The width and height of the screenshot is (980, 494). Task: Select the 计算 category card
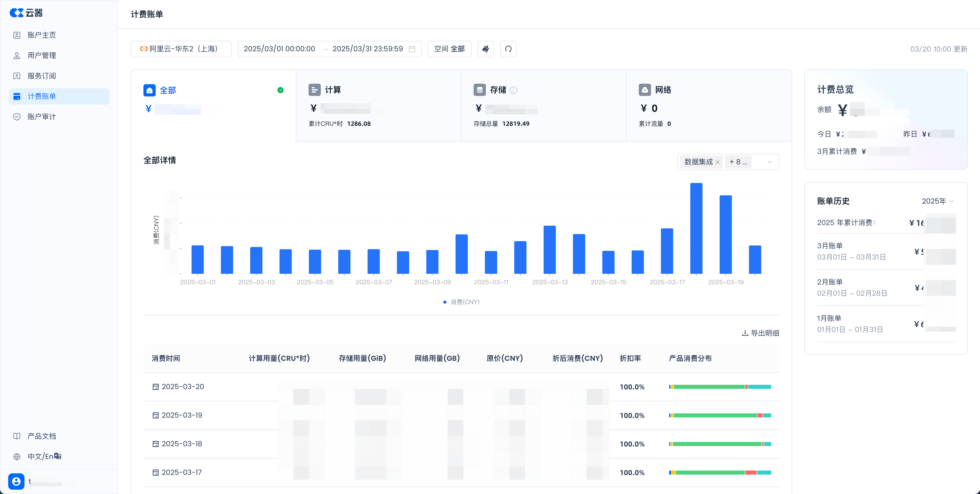click(378, 105)
